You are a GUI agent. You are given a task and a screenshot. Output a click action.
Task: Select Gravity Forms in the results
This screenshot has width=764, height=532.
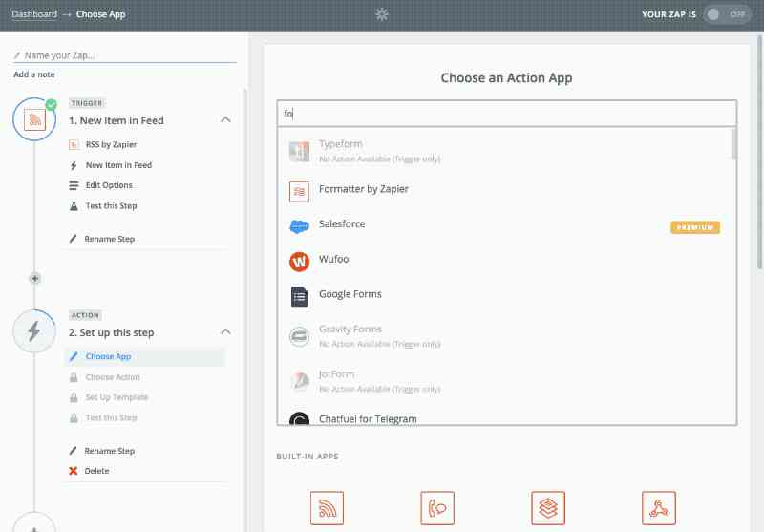tap(507, 336)
